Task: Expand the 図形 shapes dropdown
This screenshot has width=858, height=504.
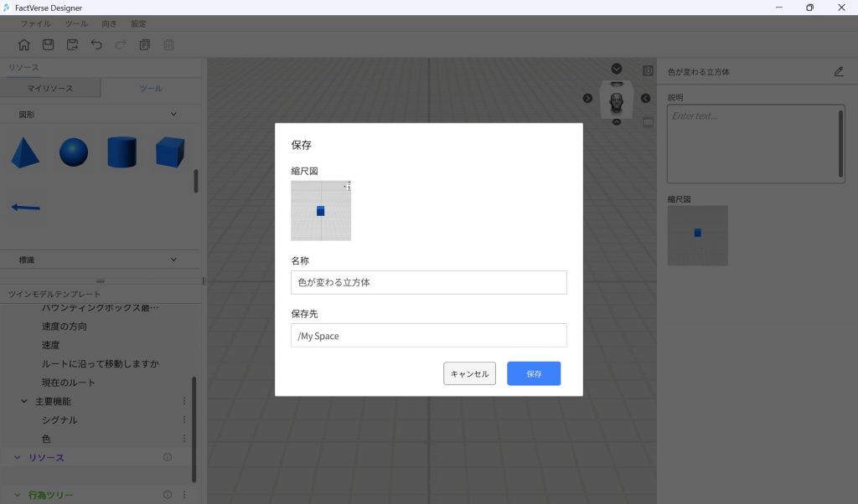Action: pyautogui.click(x=173, y=114)
